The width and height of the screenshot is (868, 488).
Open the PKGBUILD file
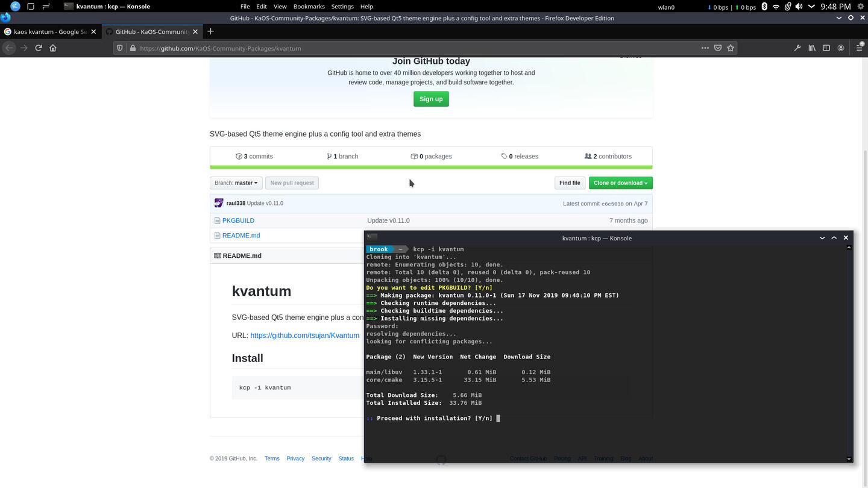tap(238, 221)
